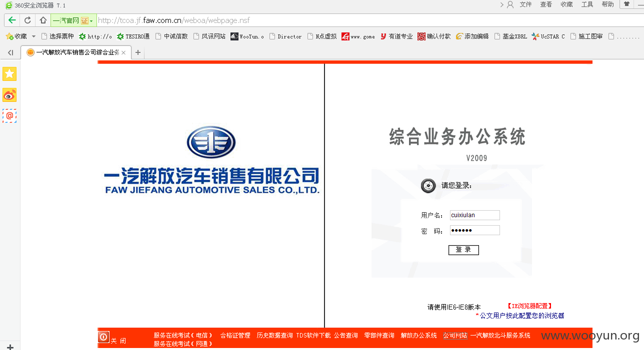Open the 解放办公系统 link
Image resolution: width=644 pixels, height=350 pixels.
[x=418, y=336]
